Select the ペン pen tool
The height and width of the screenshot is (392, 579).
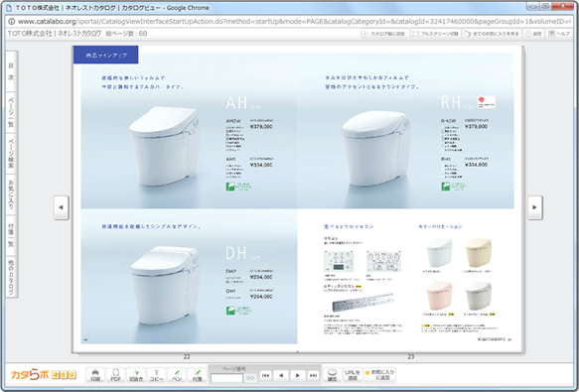[x=177, y=375]
